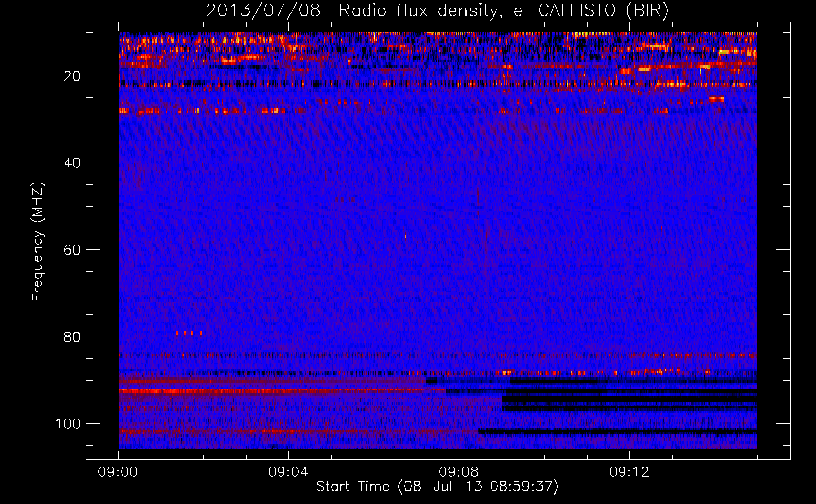Image resolution: width=816 pixels, height=504 pixels.
Task: Select the 09:12 time axis label
Action: (629, 472)
